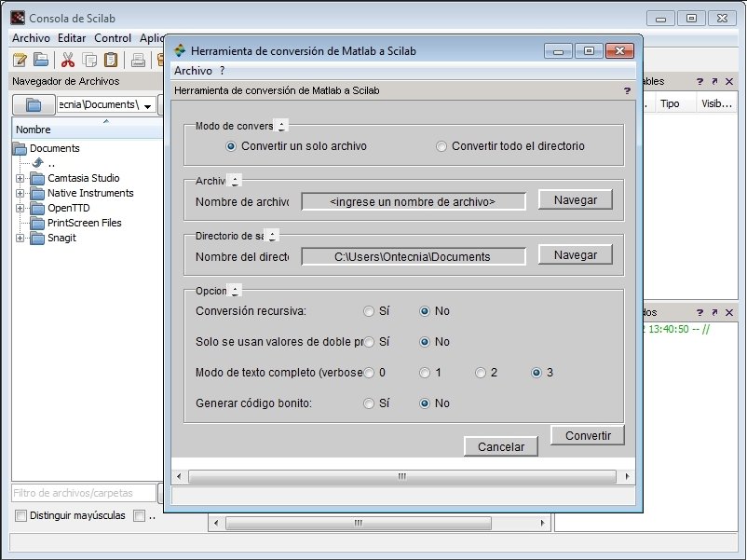Undock the variables panel arrow icon

pyautogui.click(x=714, y=81)
